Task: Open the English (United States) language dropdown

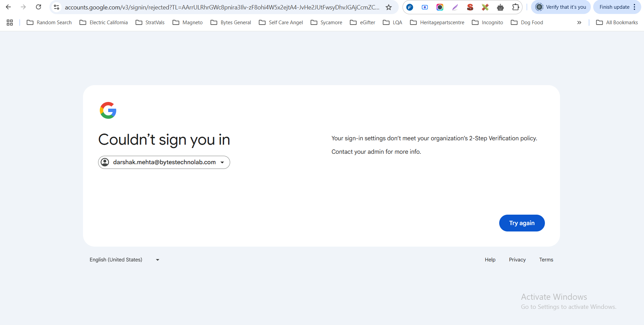Action: pyautogui.click(x=124, y=260)
